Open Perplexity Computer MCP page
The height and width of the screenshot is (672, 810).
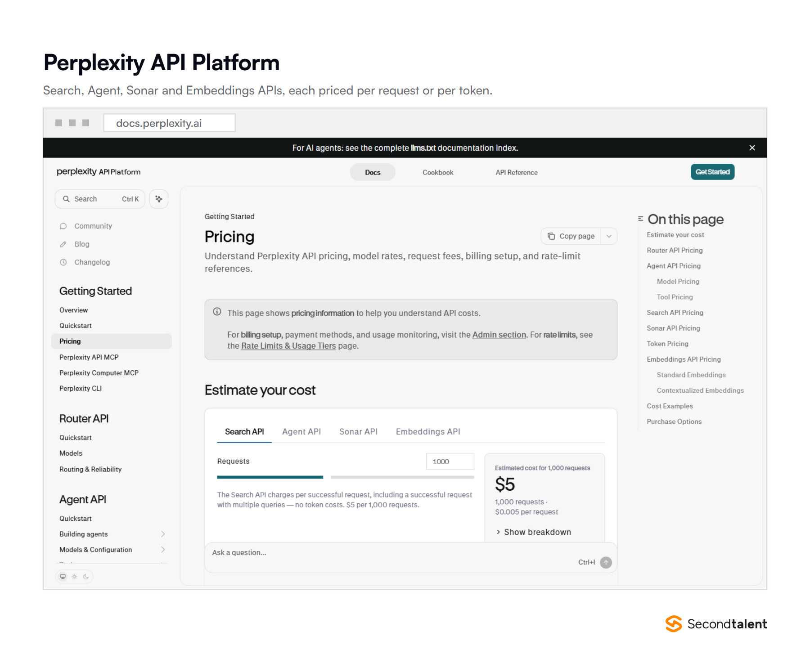[99, 373]
